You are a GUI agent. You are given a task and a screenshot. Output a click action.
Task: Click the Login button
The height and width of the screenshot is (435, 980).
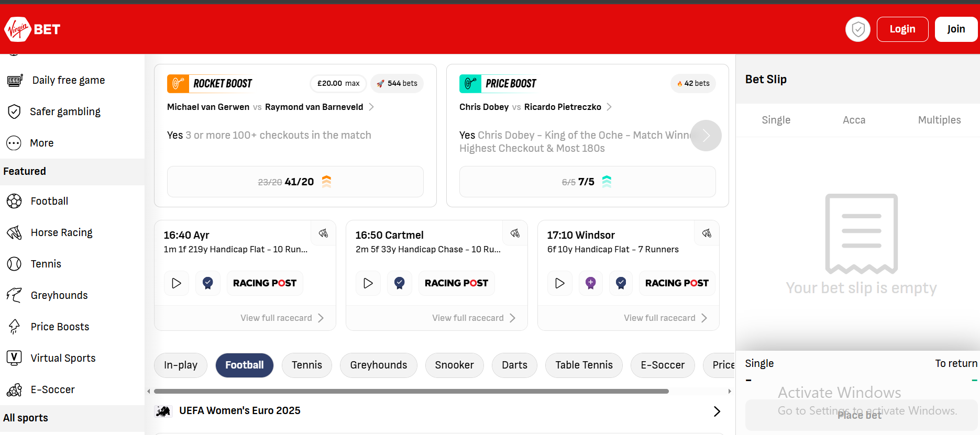902,29
